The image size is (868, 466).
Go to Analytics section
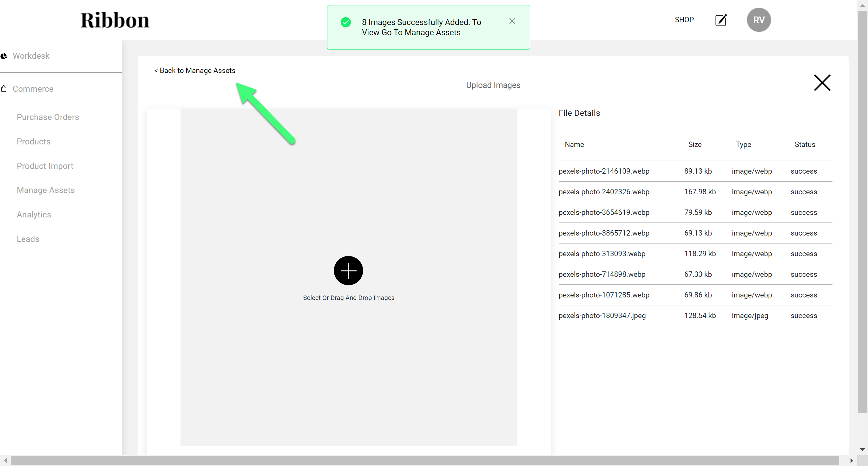tap(34, 215)
